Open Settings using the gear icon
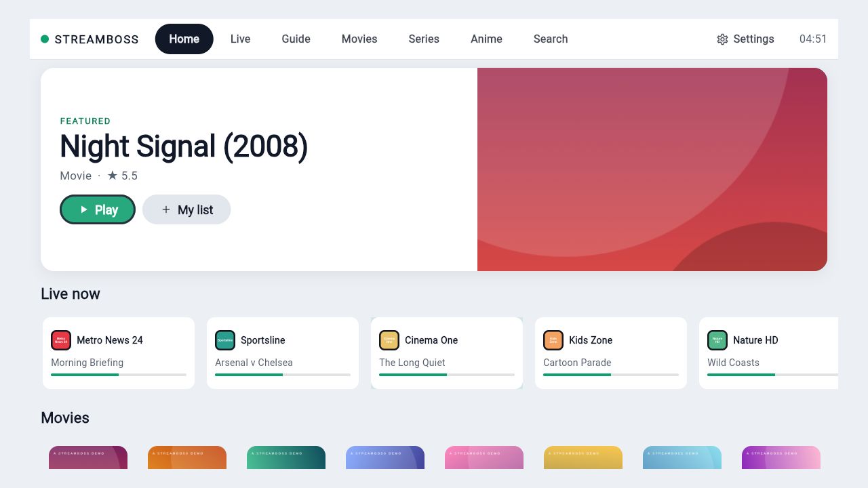Image resolution: width=868 pixels, height=488 pixels. click(722, 39)
